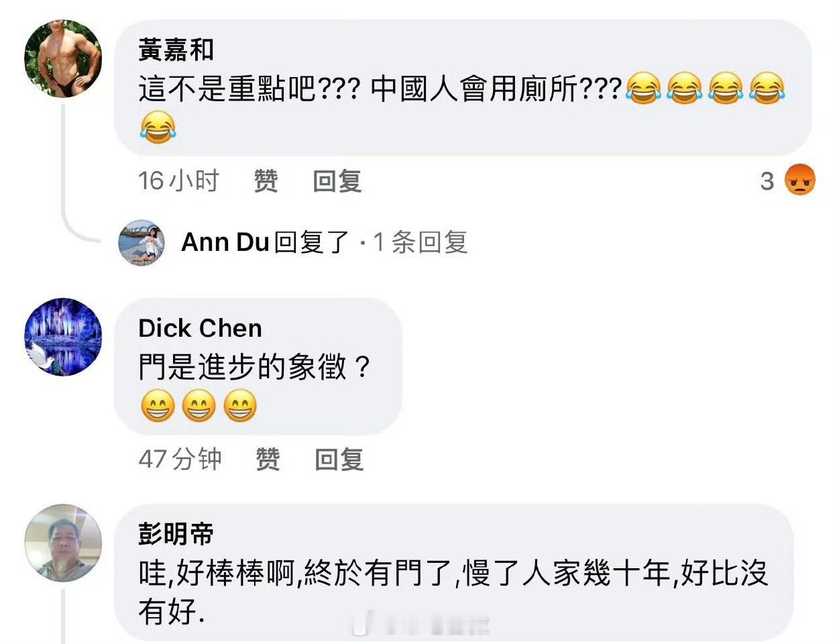Image resolution: width=839 pixels, height=644 pixels.
Task: Open Dick Chen's blue cave avatar
Action: coord(63,337)
